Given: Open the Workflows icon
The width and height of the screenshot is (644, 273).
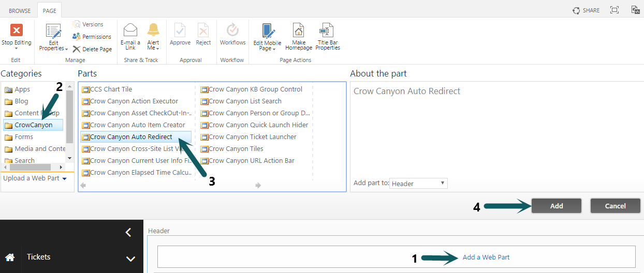Looking at the screenshot, I should click(232, 31).
